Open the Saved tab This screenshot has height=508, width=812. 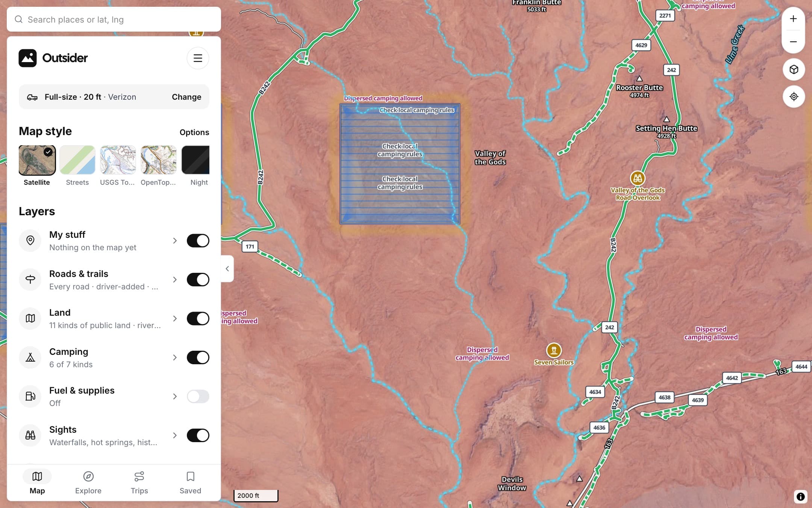click(x=190, y=482)
